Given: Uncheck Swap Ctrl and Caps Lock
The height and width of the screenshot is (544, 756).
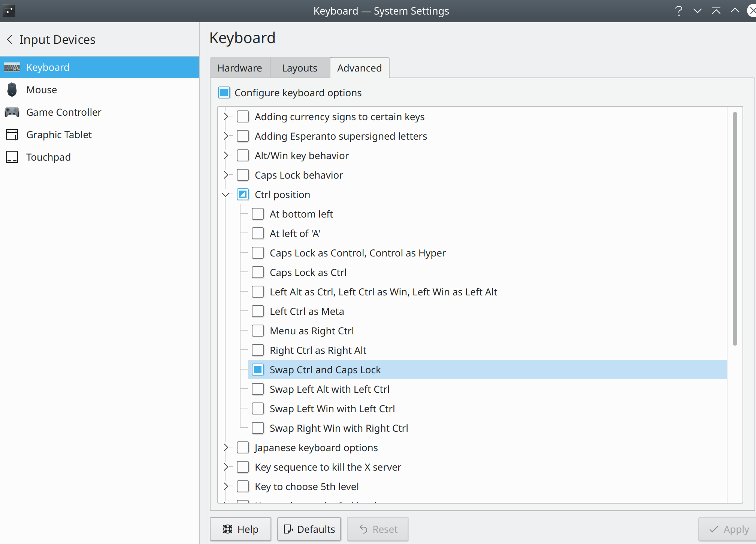Looking at the screenshot, I should (258, 370).
